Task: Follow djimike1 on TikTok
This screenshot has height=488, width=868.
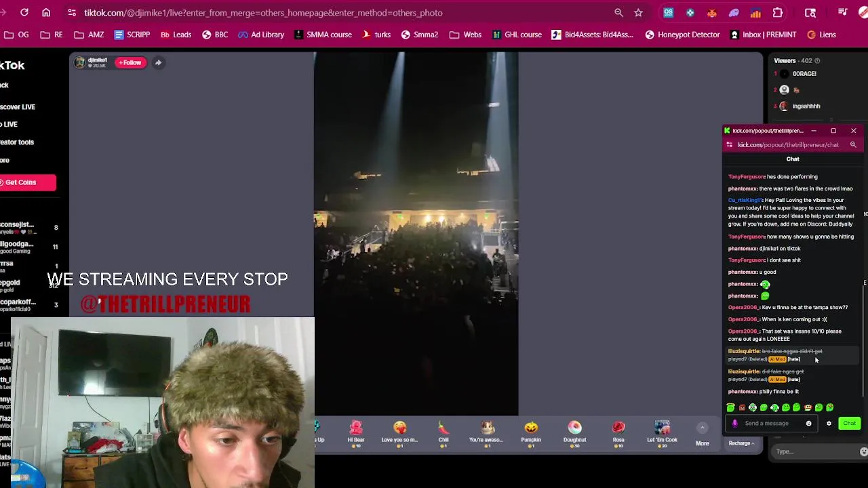Action: pyautogui.click(x=130, y=62)
